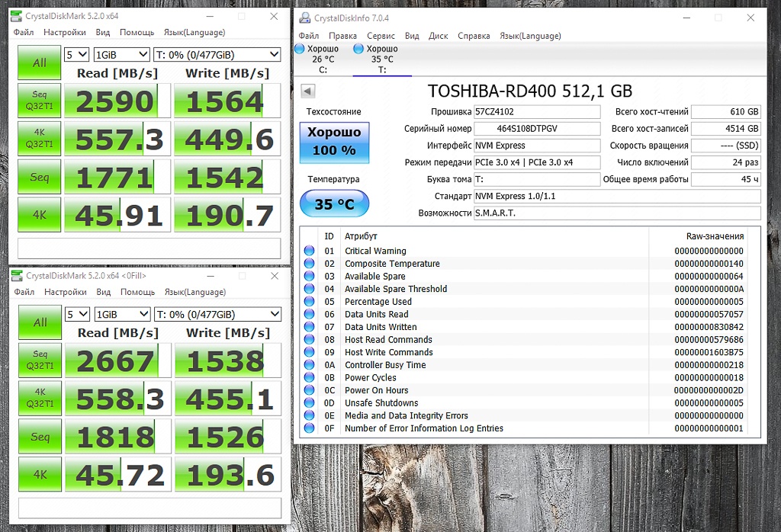Run Seq Q32T1 test in 0Fill CrystalDiskMark
This screenshot has width=781, height=532.
click(40, 360)
